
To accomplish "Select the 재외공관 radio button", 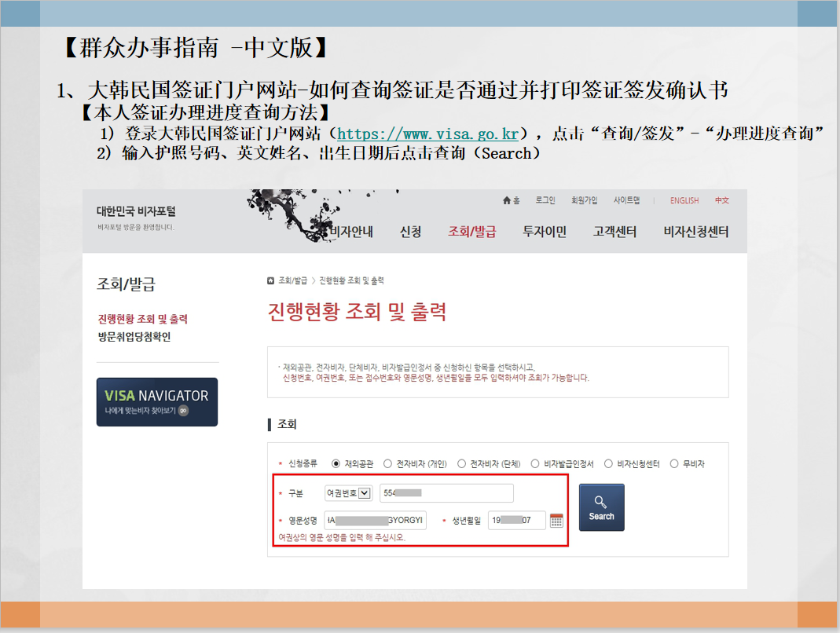I will (336, 464).
